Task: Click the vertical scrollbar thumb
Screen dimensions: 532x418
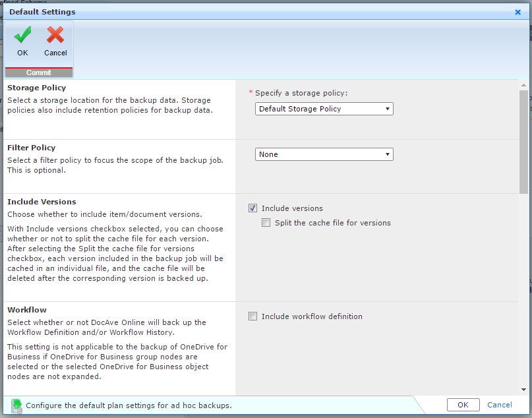Action: click(x=523, y=142)
